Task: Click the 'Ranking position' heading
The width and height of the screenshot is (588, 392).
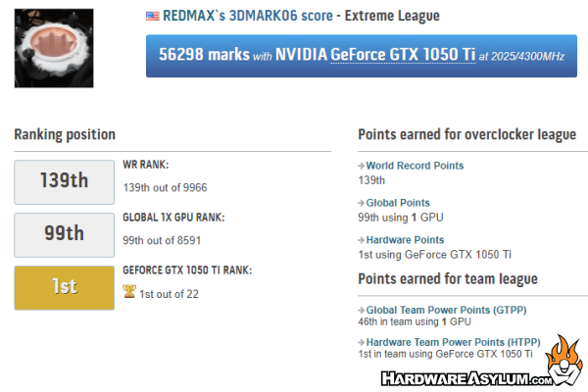Action: (x=65, y=134)
